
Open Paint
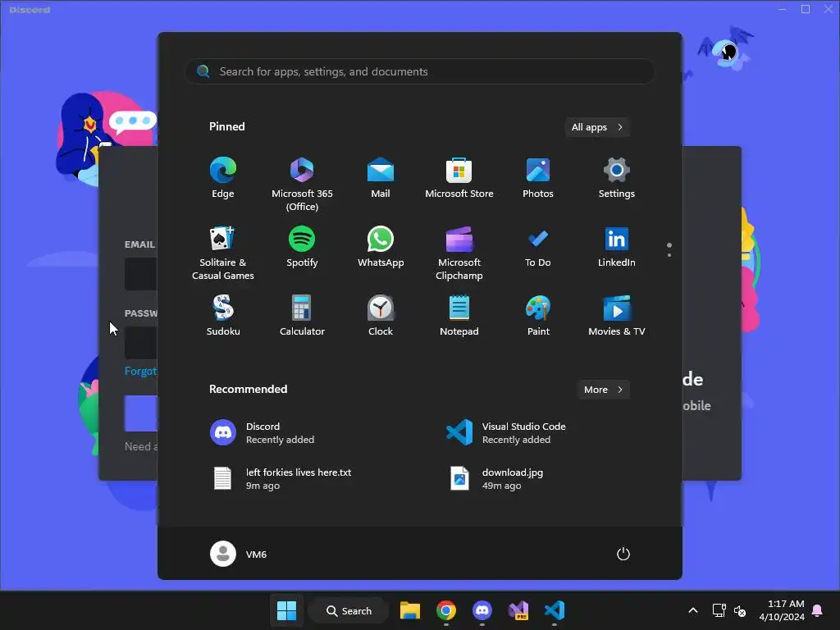click(538, 316)
